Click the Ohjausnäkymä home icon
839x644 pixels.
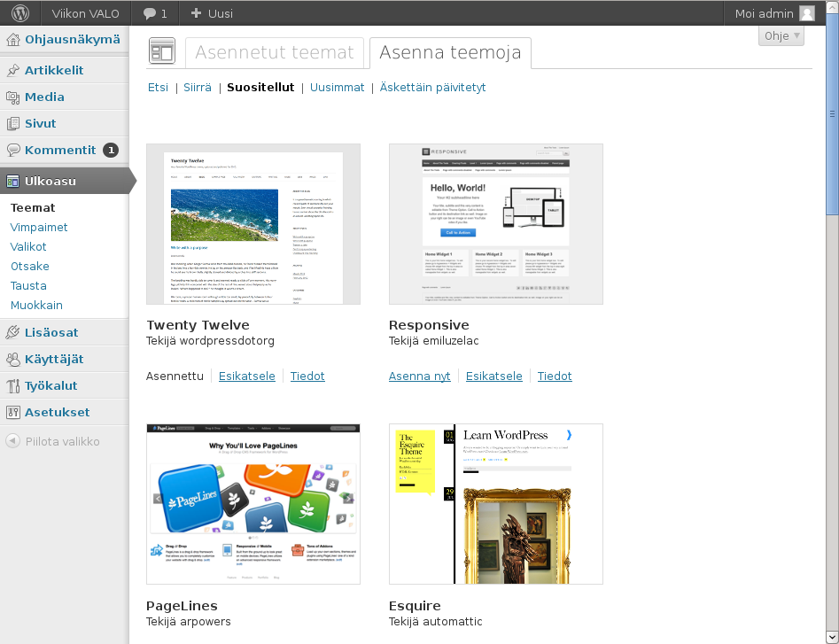click(x=12, y=40)
